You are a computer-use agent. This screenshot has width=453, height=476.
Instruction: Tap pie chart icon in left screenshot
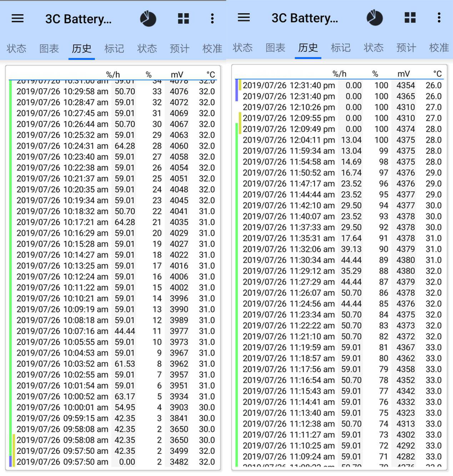coord(148,18)
